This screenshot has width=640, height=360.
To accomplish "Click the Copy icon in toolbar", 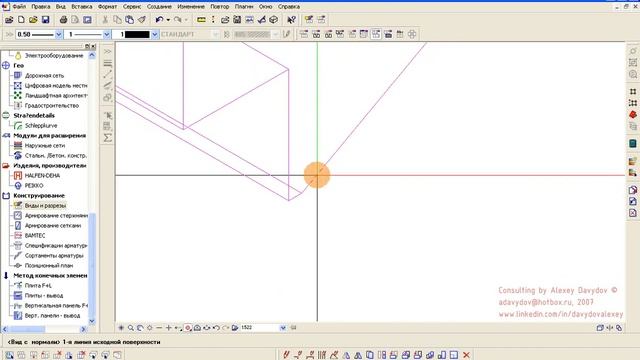I will (x=117, y=20).
